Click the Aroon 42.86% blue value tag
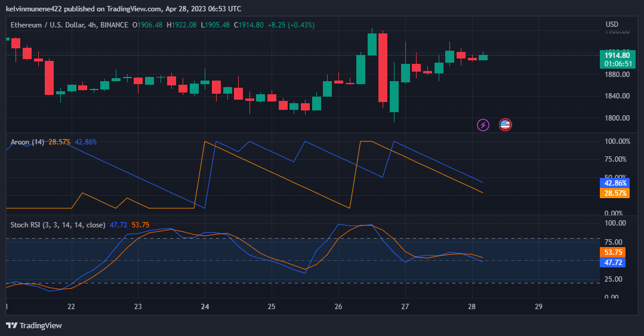This screenshot has width=644, height=336. coord(615,183)
